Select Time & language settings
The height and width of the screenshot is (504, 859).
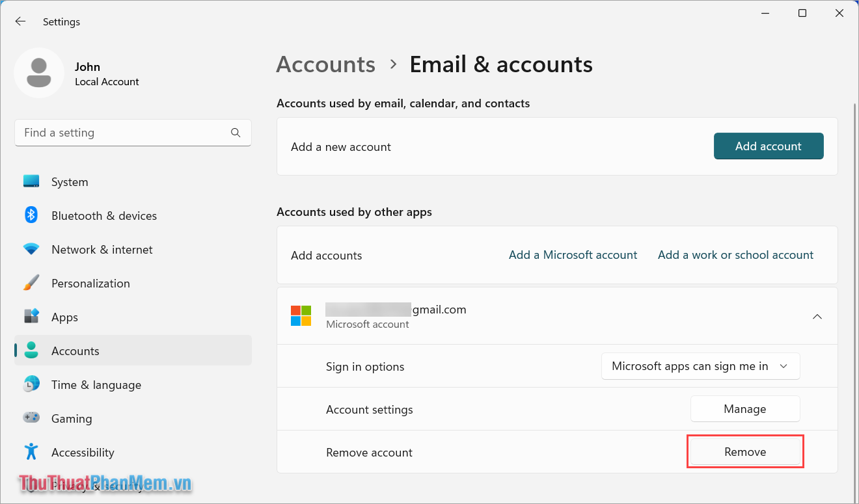(x=96, y=384)
